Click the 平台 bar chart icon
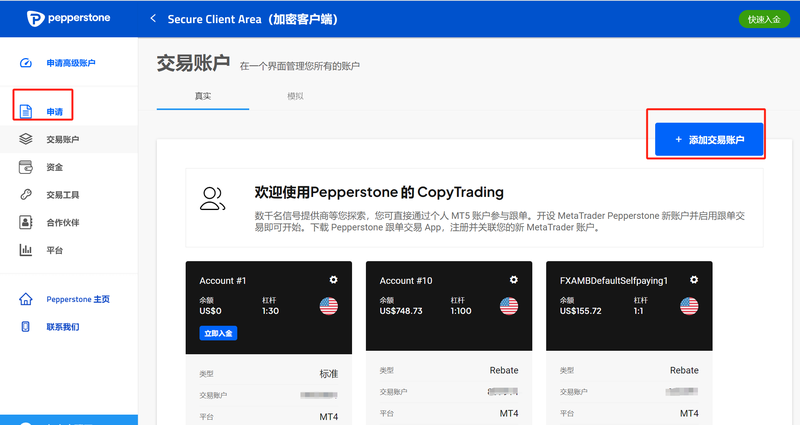 26,250
